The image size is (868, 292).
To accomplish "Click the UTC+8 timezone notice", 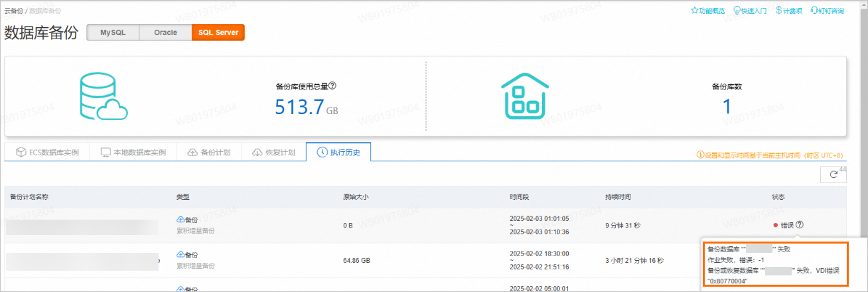I will (770, 155).
